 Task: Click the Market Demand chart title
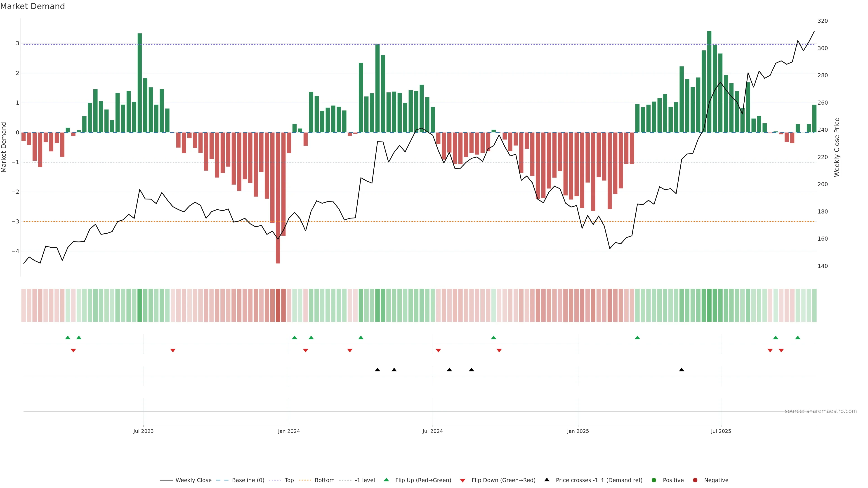click(x=32, y=6)
